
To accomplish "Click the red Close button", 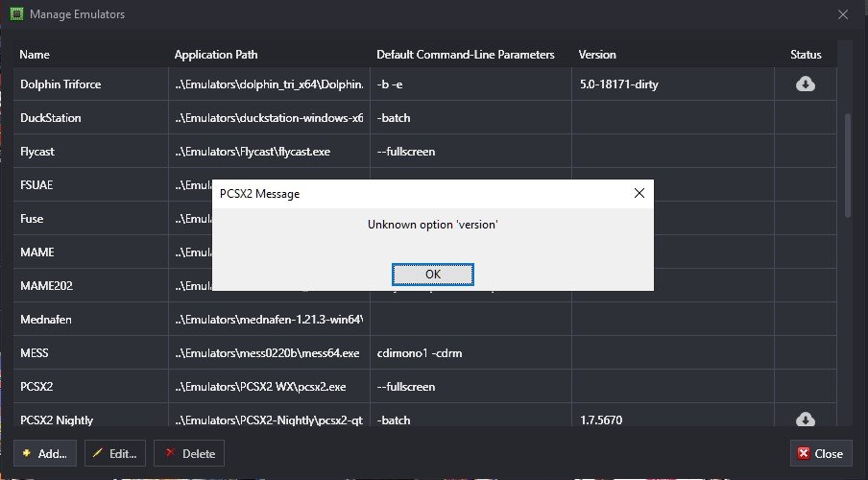I will pyautogui.click(x=820, y=453).
